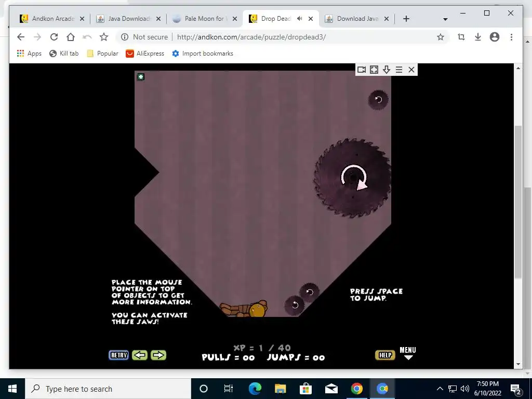Activate the upper small saw near floor

[x=310, y=292]
